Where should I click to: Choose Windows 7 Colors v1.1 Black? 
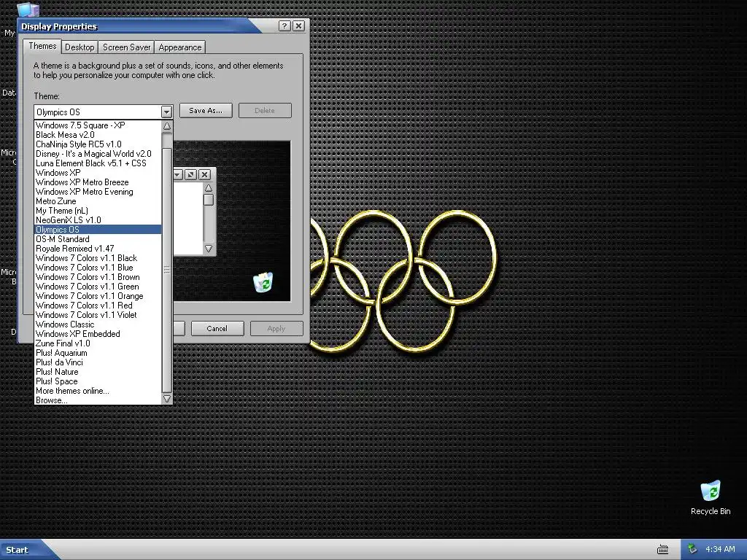point(98,258)
